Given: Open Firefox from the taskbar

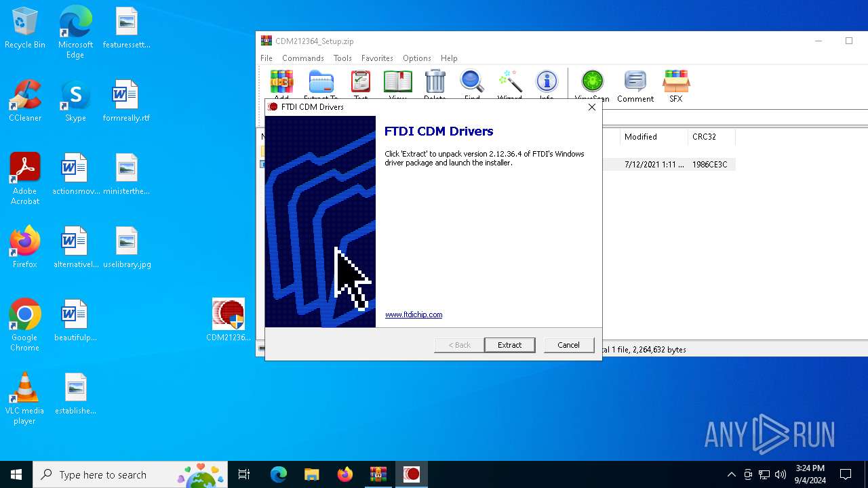Looking at the screenshot, I should [345, 474].
